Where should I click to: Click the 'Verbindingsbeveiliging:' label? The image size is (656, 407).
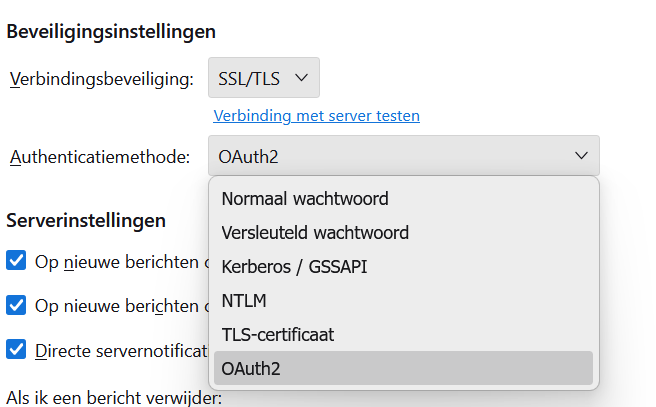point(101,79)
